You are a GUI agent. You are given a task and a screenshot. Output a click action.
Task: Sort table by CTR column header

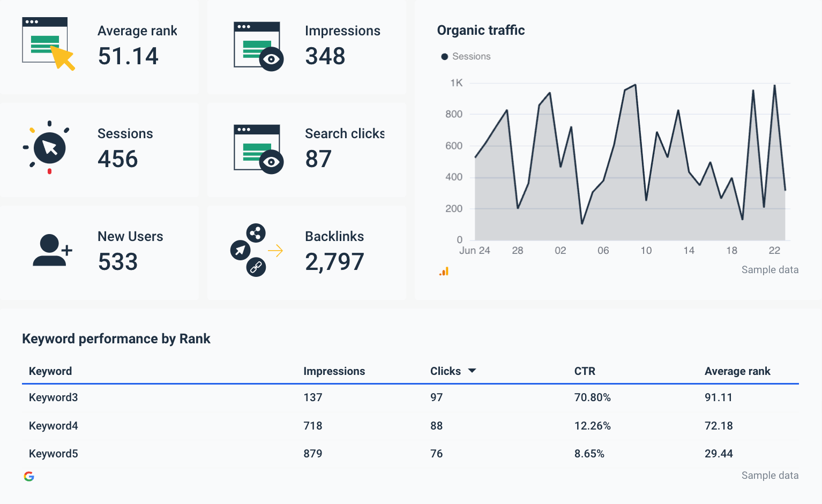(585, 371)
